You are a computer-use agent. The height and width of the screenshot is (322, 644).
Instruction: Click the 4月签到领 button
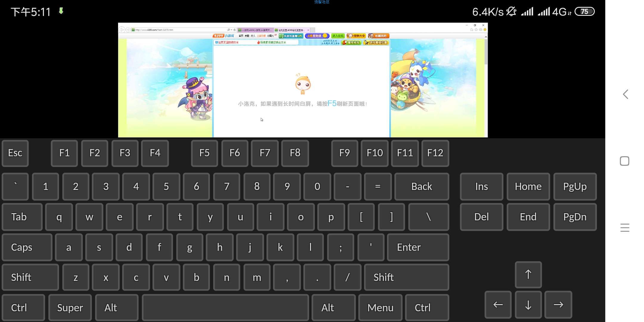point(317,36)
